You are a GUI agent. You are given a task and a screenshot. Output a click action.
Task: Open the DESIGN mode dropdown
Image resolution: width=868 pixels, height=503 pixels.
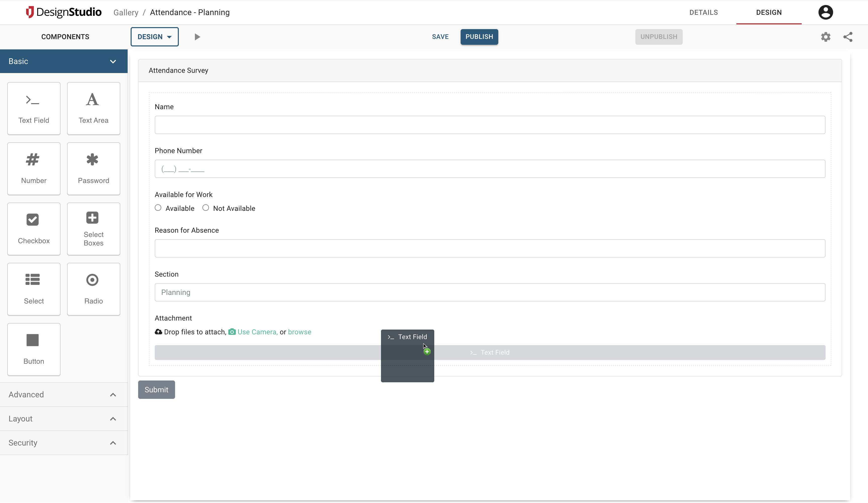tap(155, 37)
